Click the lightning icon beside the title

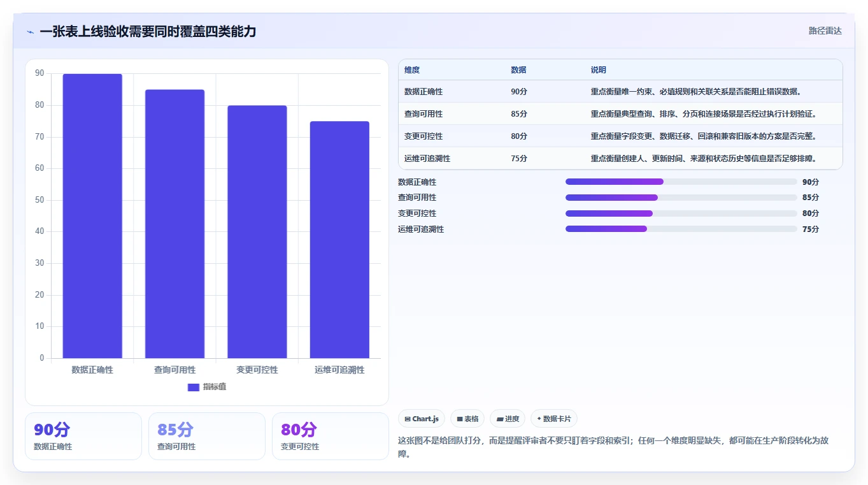[31, 32]
